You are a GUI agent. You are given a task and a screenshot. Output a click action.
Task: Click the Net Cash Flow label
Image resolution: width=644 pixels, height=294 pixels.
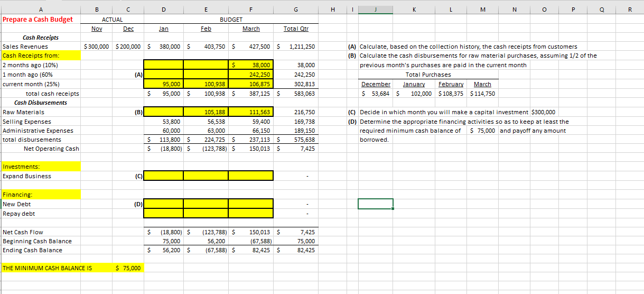tap(23, 232)
